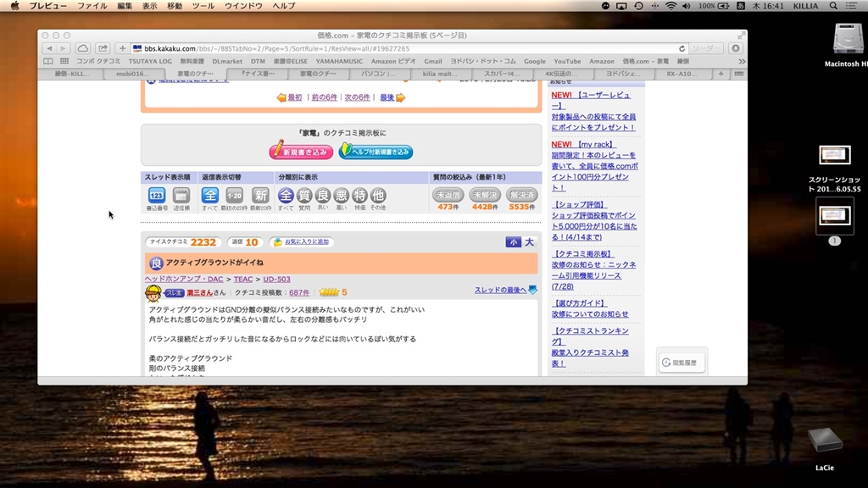Click the orange right arrow next to 最後
The width and height of the screenshot is (868, 488).
pos(401,98)
